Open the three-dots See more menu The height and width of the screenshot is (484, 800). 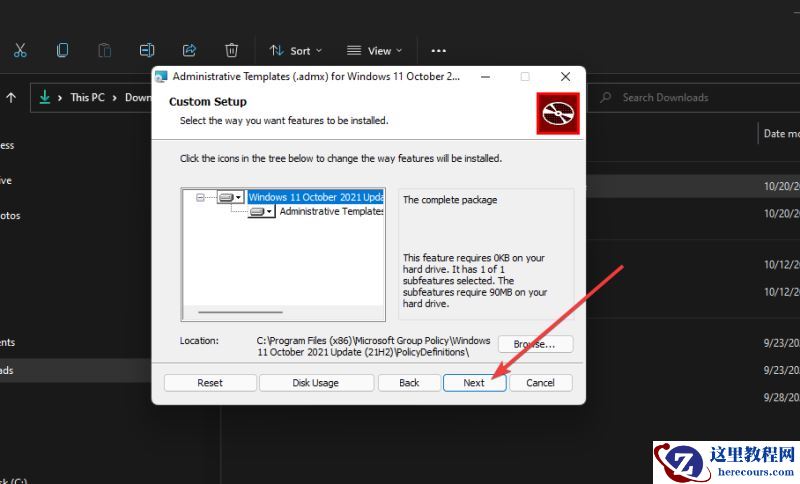coord(438,50)
